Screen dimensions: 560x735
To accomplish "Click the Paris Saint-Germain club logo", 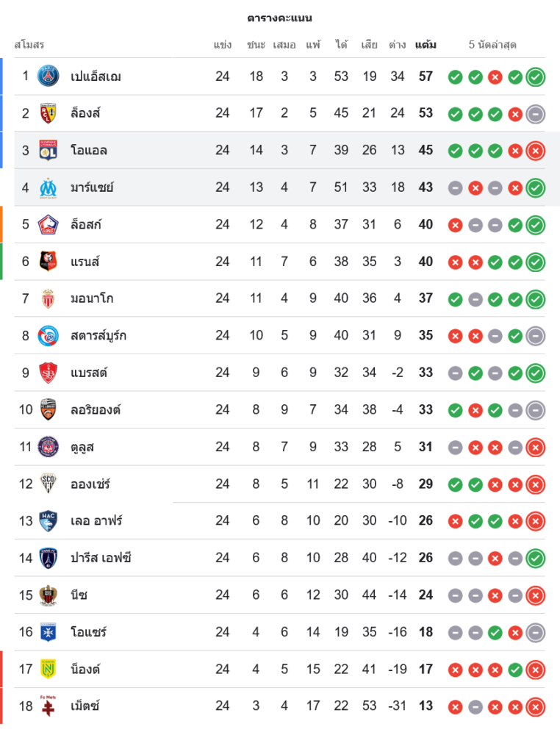I will click(49, 76).
